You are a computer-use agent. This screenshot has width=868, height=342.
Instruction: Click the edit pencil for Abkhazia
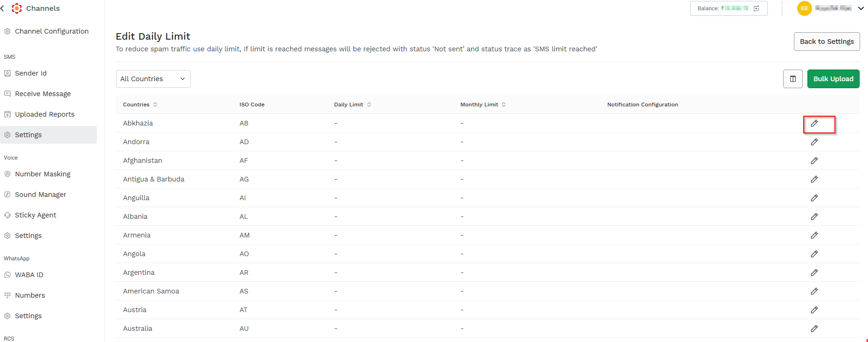click(814, 123)
